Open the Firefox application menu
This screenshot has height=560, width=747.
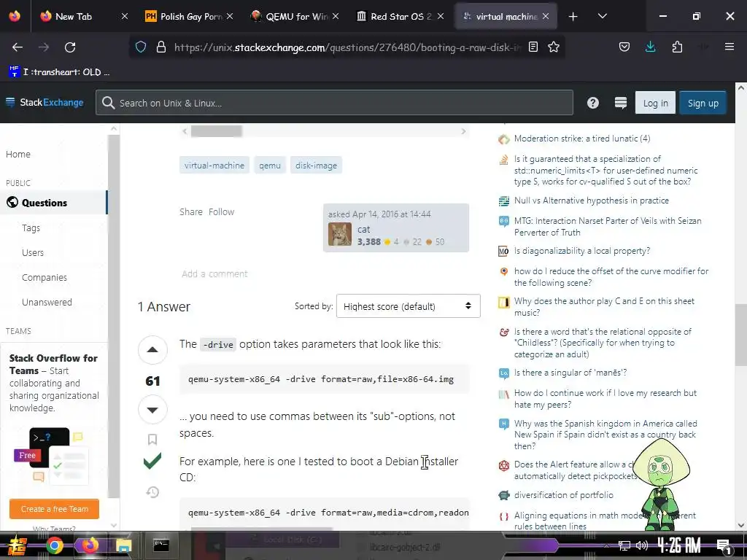[729, 47]
